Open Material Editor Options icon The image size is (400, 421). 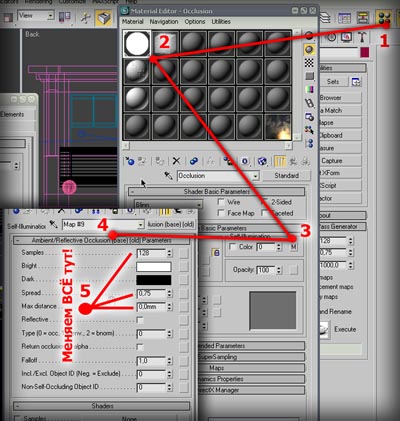pyautogui.click(x=309, y=117)
